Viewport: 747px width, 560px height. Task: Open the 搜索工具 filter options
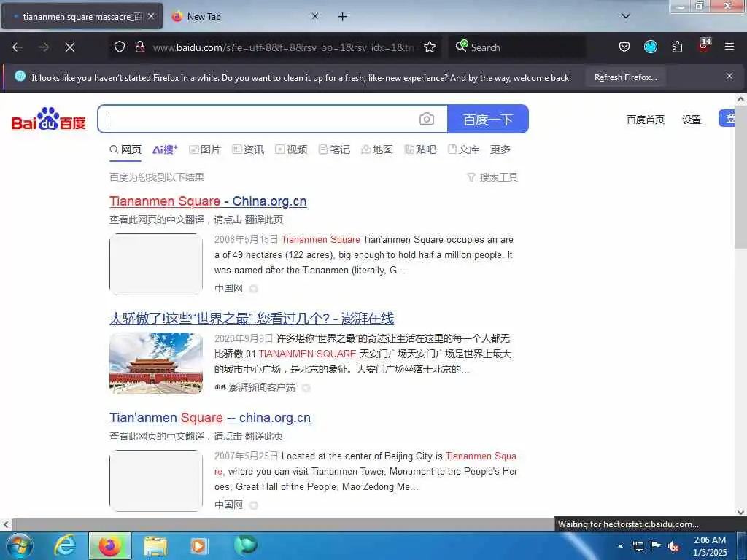point(492,177)
